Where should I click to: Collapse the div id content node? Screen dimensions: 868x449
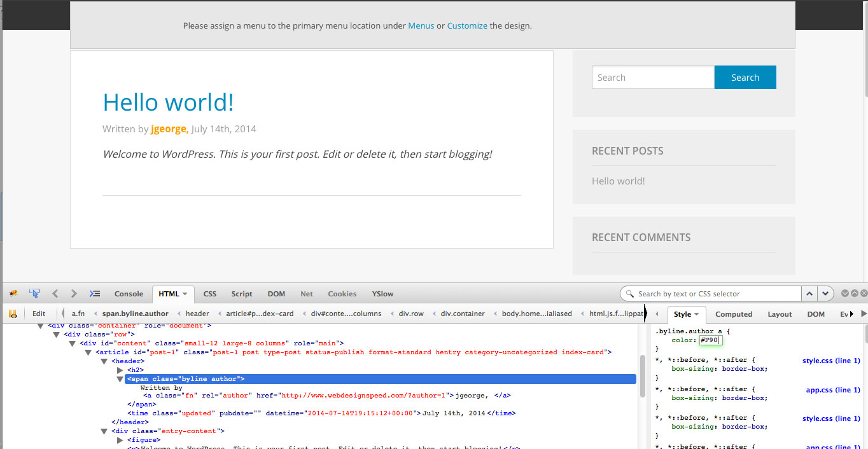click(x=73, y=343)
